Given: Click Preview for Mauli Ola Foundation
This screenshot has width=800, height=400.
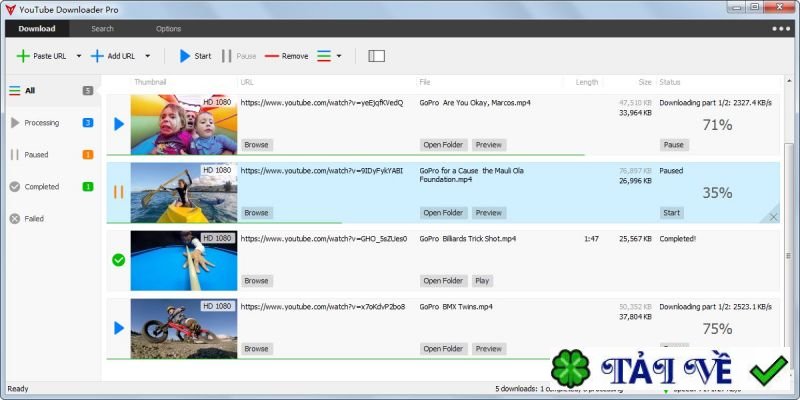Looking at the screenshot, I should (x=489, y=213).
